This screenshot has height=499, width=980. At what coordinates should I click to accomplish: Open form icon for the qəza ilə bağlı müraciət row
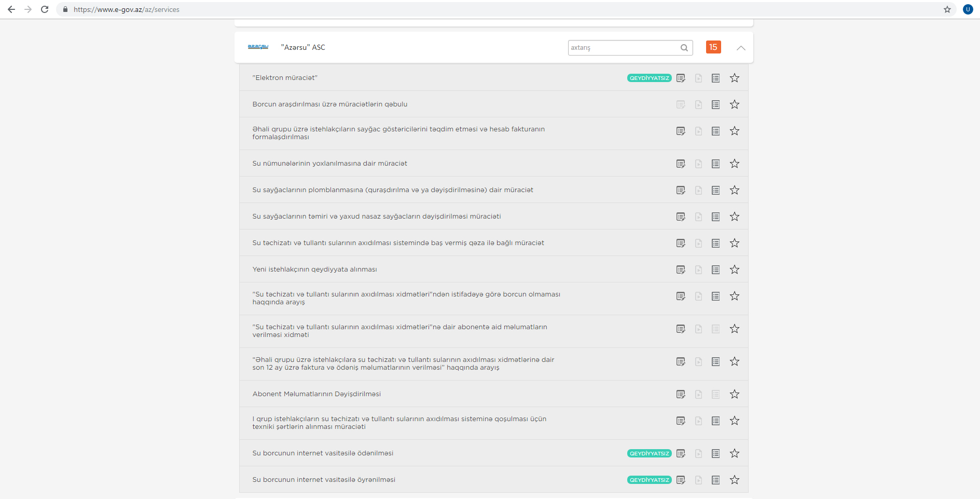point(681,243)
